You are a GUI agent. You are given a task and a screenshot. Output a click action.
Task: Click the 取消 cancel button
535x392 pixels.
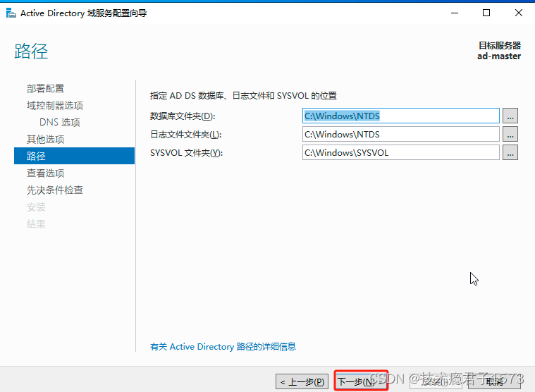tap(494, 381)
